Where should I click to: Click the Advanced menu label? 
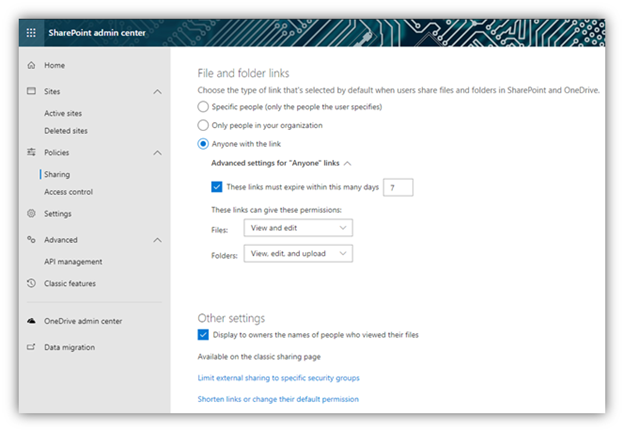[x=61, y=240]
